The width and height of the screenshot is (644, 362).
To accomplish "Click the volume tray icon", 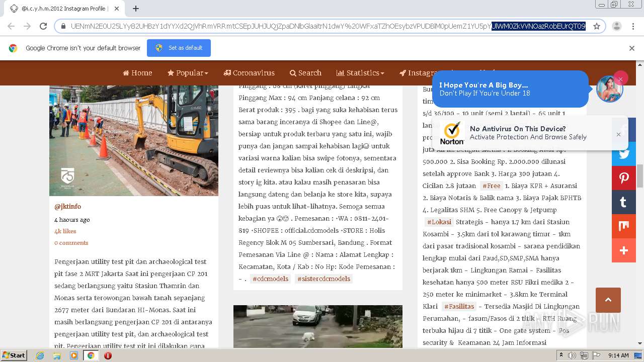I will point(572,355).
